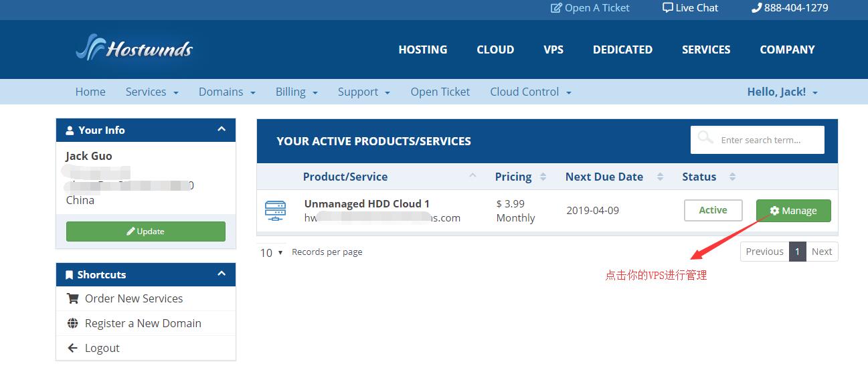Collapse the Shortcuts panel
This screenshot has width=868, height=368.
click(x=222, y=274)
